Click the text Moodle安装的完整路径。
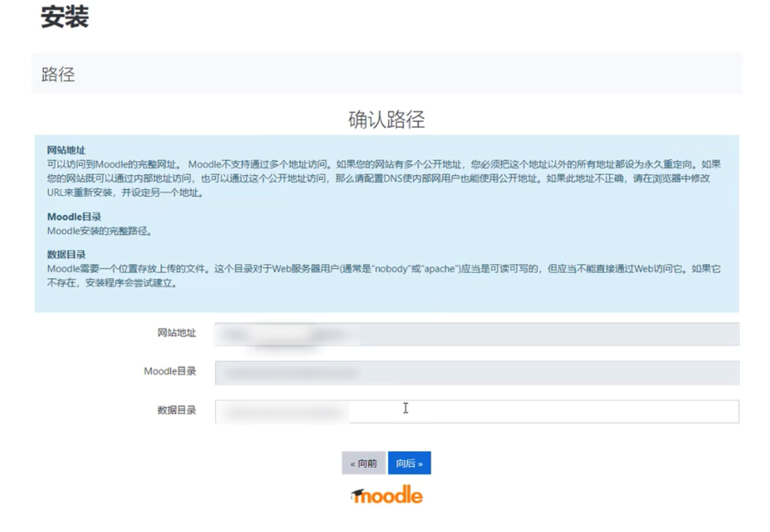The height and width of the screenshot is (532, 770). [100, 231]
